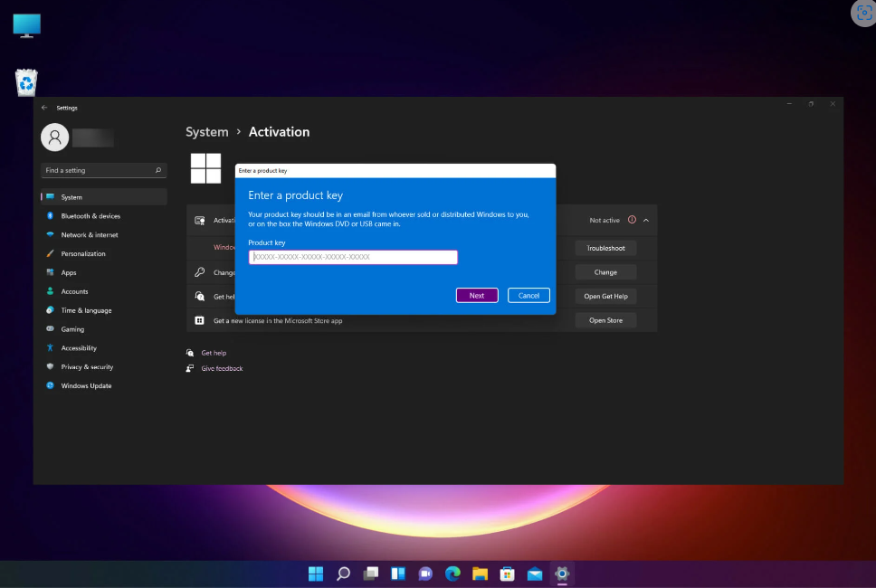
Task: Click the Microsoft Store row icon
Action: pos(199,320)
